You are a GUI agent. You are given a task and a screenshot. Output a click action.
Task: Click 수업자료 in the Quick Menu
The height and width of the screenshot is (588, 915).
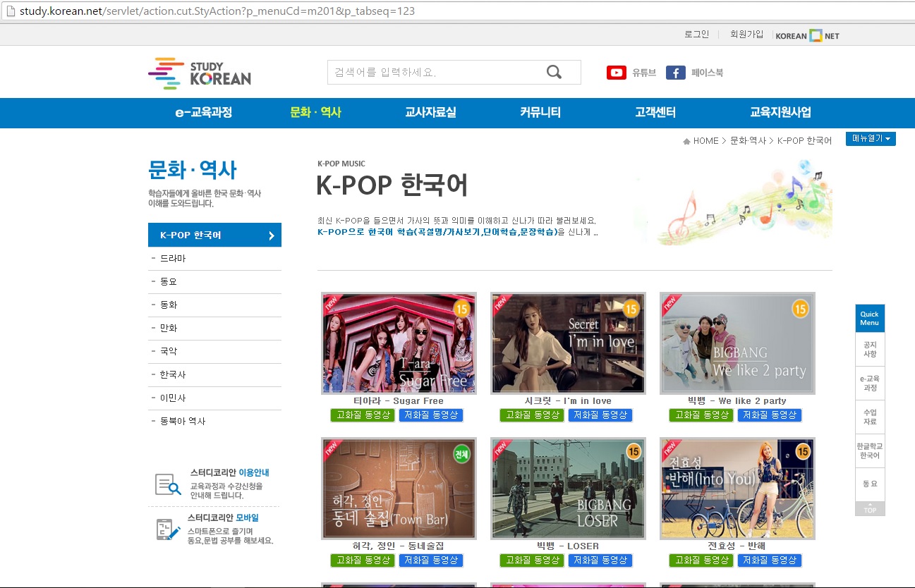click(x=870, y=417)
